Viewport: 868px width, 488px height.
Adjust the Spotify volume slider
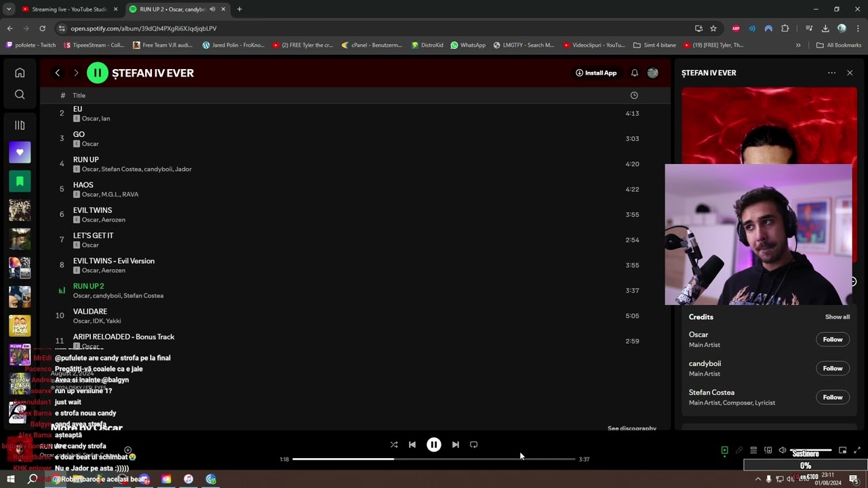pyautogui.click(x=811, y=450)
